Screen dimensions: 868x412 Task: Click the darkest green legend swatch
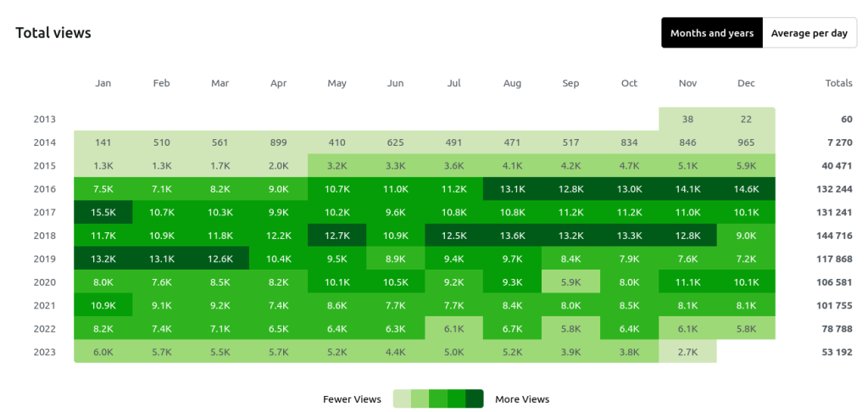(475, 399)
